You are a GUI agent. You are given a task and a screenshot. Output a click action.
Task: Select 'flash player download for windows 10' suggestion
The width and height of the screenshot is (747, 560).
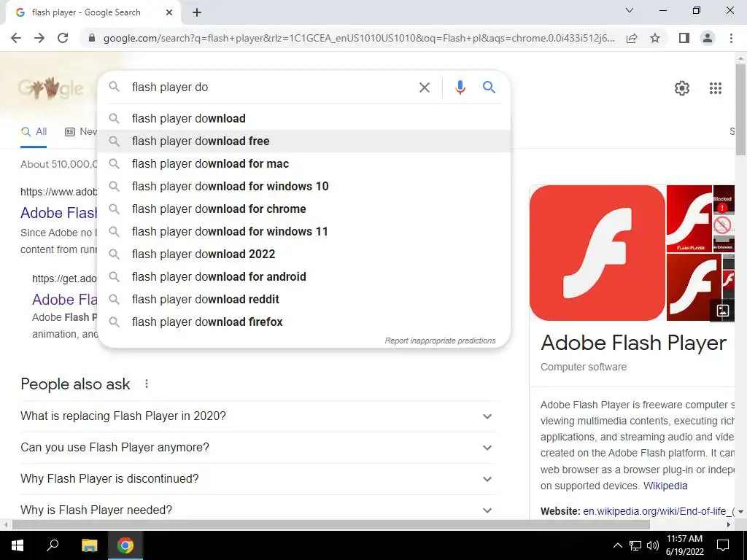(x=230, y=186)
